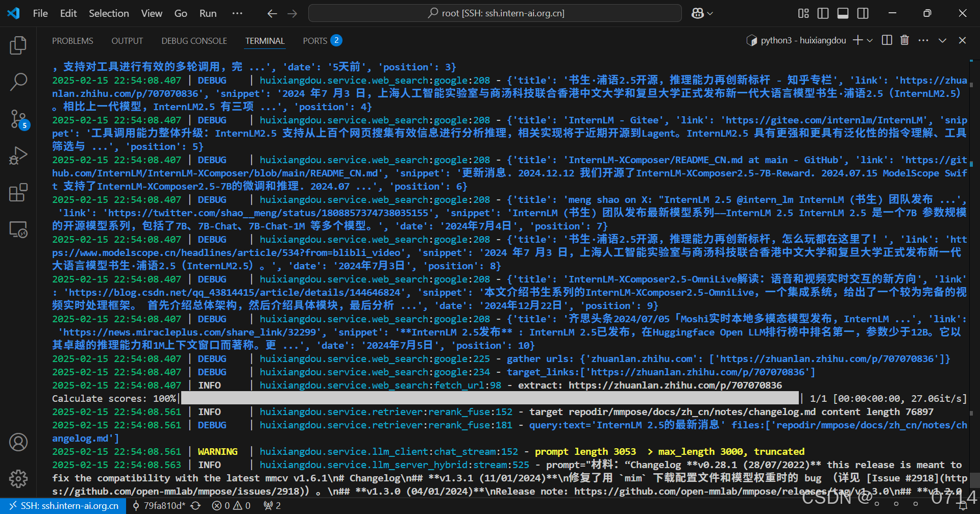This screenshot has width=980, height=514.
Task: Toggle the primary side bar
Action: (x=823, y=13)
